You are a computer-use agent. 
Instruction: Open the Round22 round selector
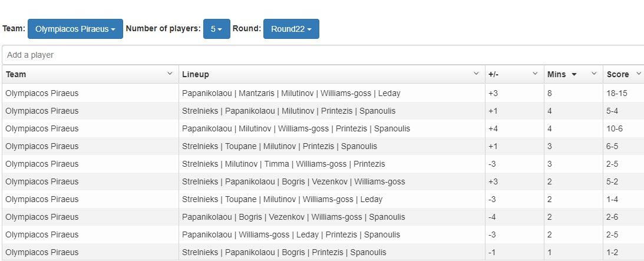[291, 29]
